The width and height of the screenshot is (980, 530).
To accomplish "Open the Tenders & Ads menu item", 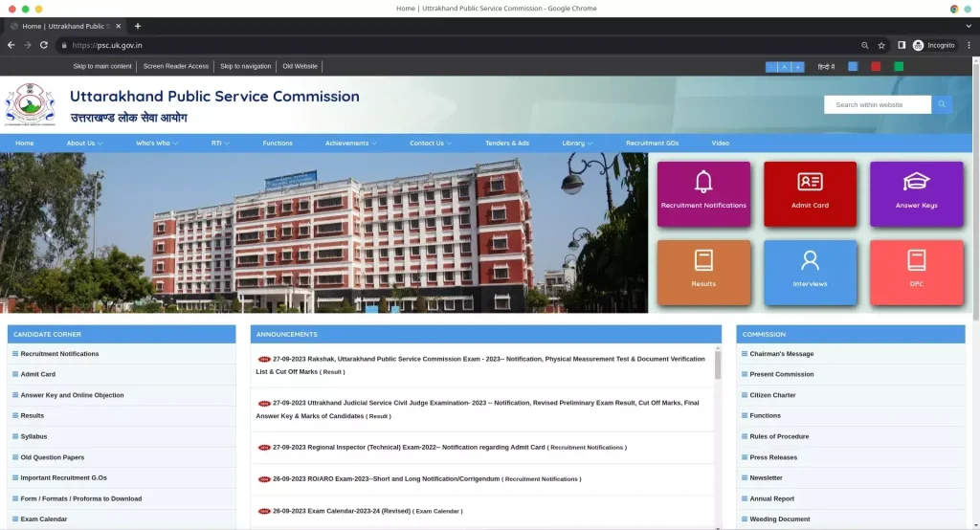I will (x=507, y=144).
